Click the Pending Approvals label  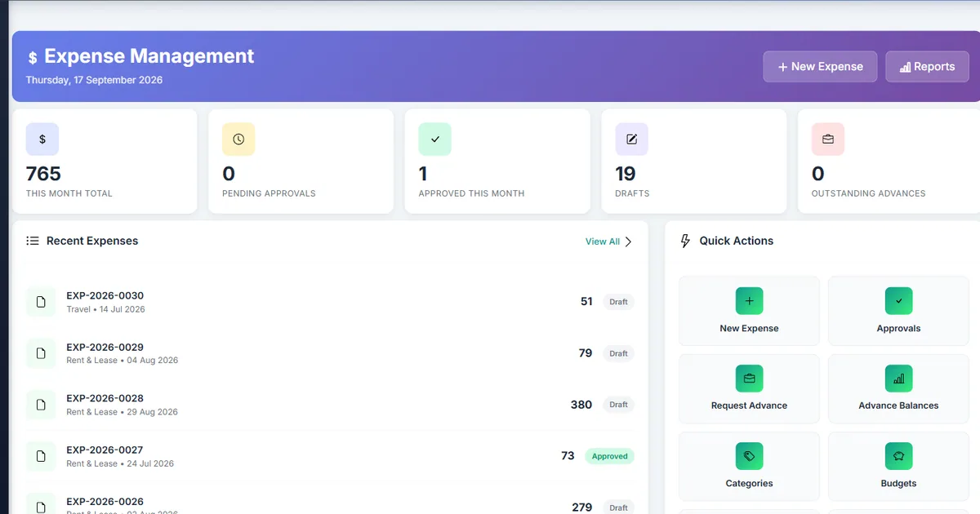pyautogui.click(x=269, y=193)
